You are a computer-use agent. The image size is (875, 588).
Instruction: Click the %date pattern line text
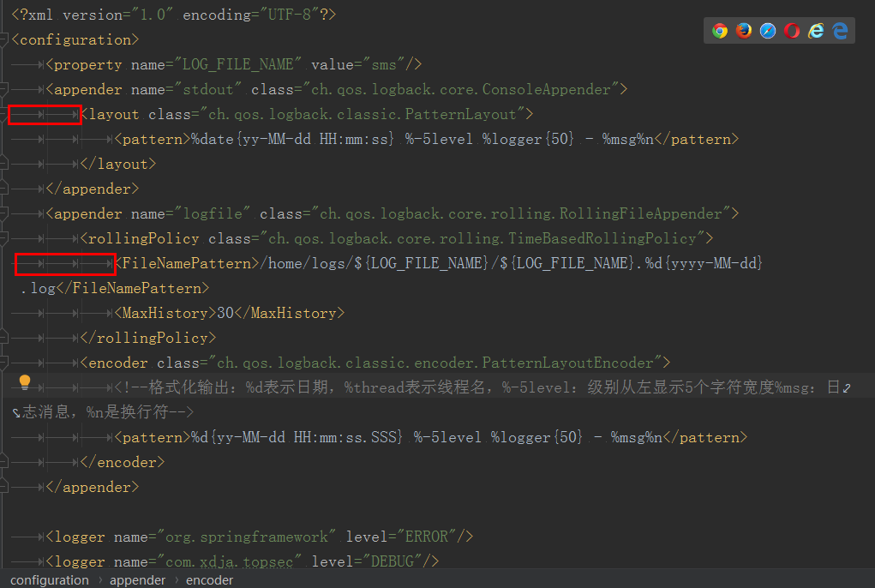click(x=423, y=139)
